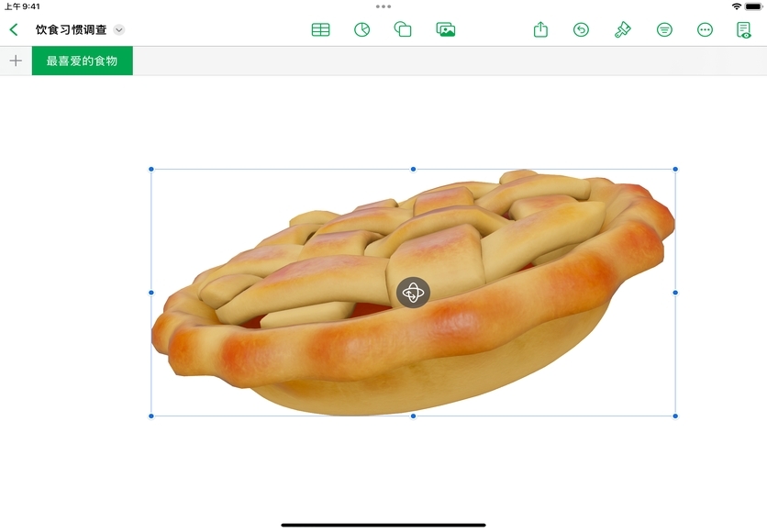Viewport: 767px width, 532px height.
Task: Go back to the document manager
Action: [14, 29]
